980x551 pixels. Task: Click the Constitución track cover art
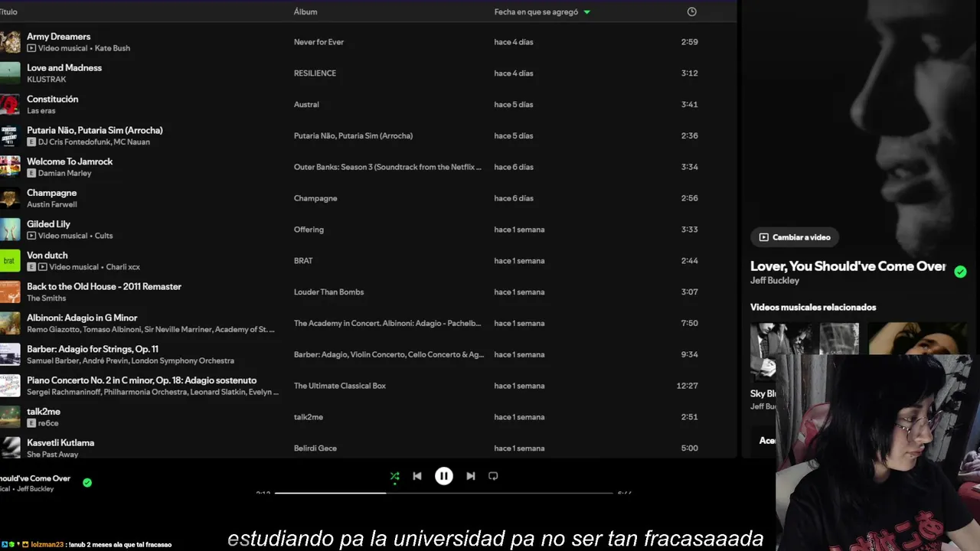click(x=10, y=105)
